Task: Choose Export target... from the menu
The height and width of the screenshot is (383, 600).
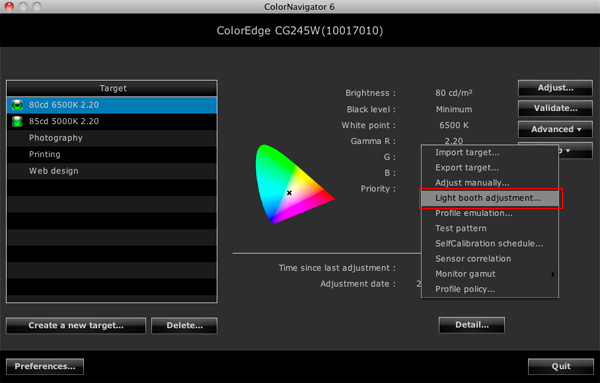Action: (x=490, y=168)
